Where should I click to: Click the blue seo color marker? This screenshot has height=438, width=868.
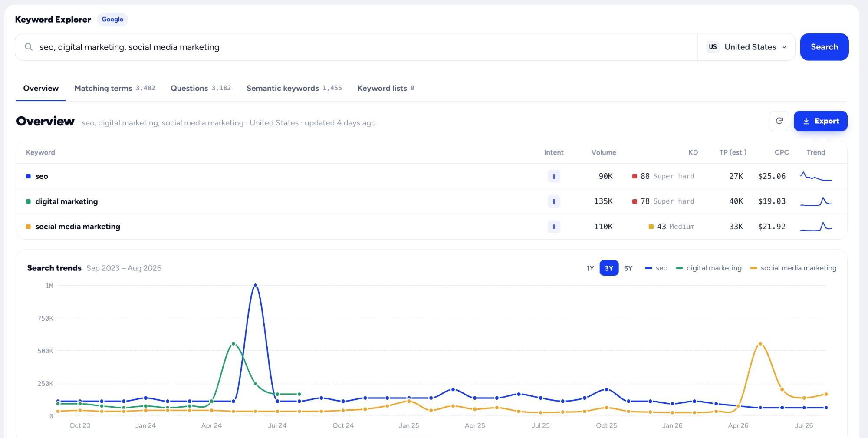pyautogui.click(x=28, y=176)
